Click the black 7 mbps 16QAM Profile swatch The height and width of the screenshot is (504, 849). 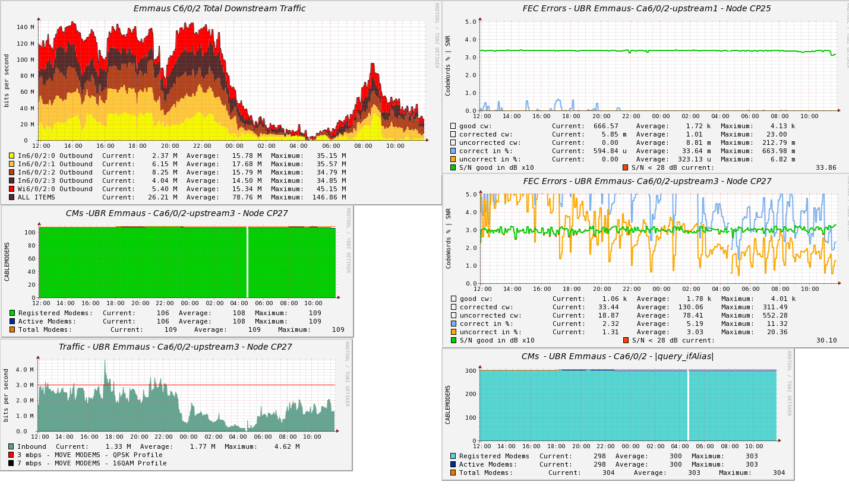pos(11,463)
